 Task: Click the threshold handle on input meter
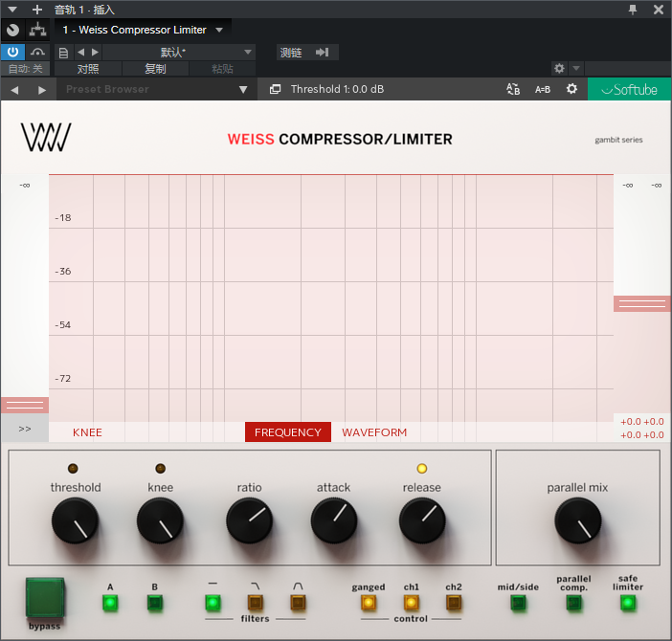(x=25, y=405)
